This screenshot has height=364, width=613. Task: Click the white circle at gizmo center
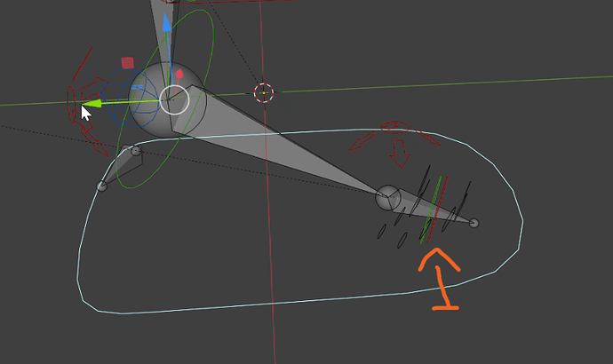coord(174,99)
